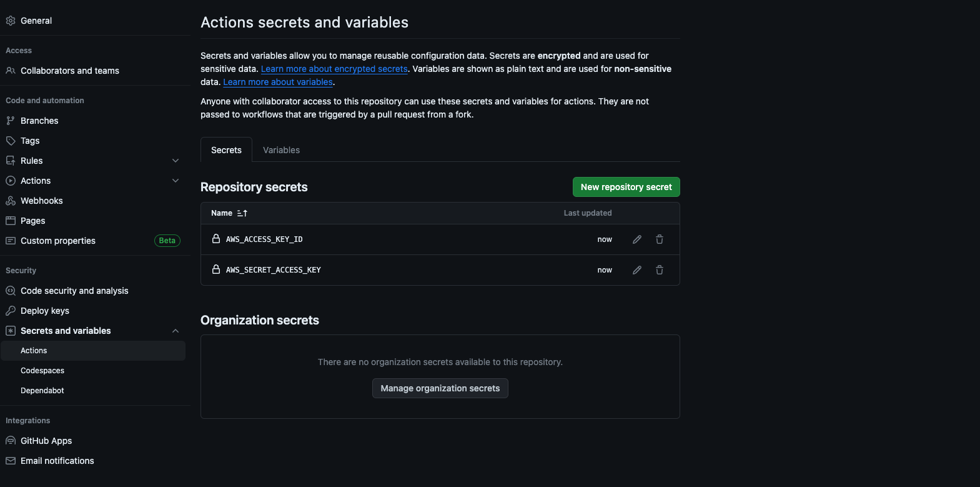Select the Secrets tab
Screen dimensions: 980x487
226,150
